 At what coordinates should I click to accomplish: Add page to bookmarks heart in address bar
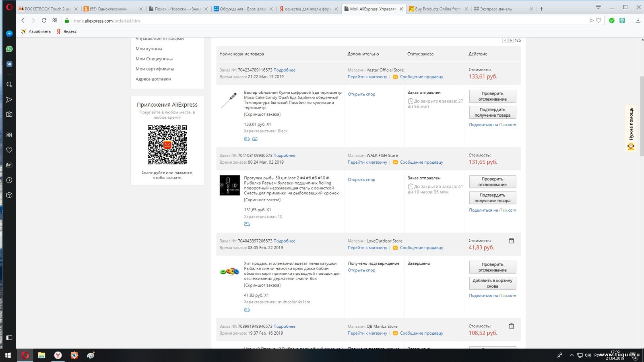(599, 21)
